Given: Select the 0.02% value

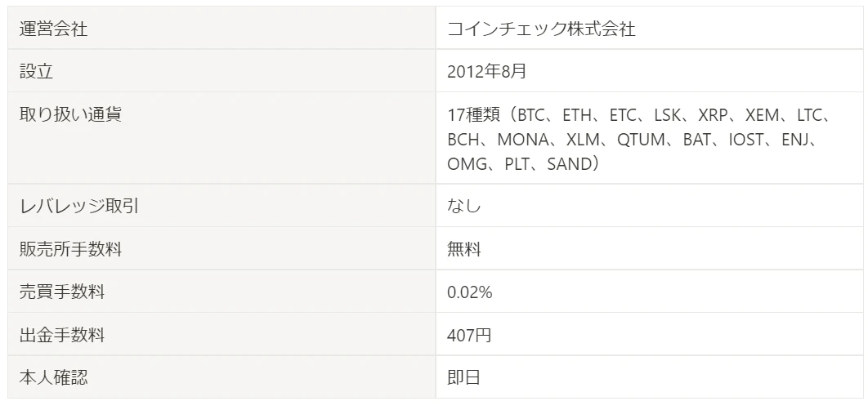Looking at the screenshot, I should tap(469, 292).
